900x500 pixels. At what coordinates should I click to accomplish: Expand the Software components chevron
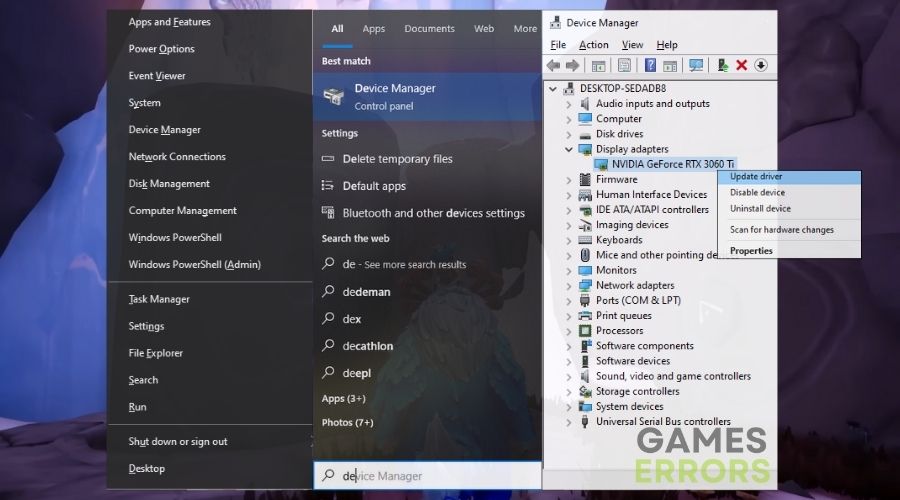[x=569, y=346]
